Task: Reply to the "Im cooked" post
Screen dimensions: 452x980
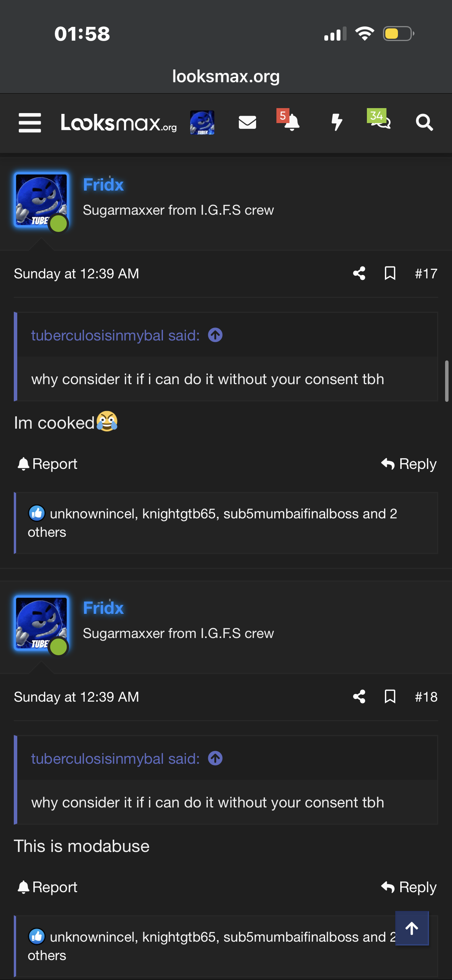Action: click(409, 464)
